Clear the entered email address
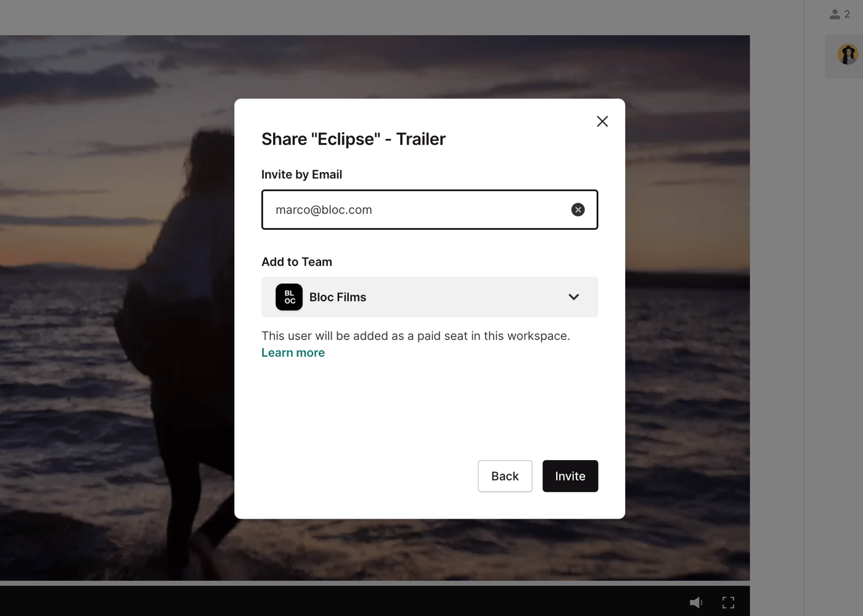The image size is (863, 616). [x=578, y=210]
